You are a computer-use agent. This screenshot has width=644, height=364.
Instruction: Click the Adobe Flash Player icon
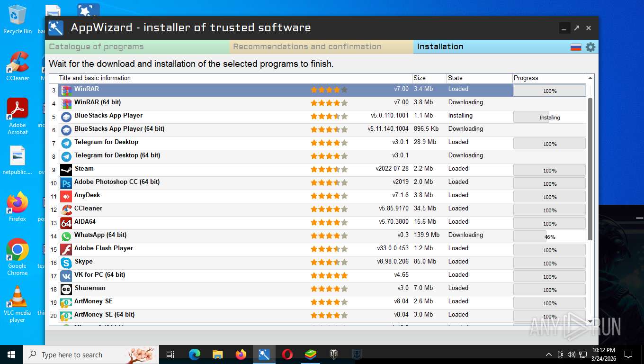point(66,249)
